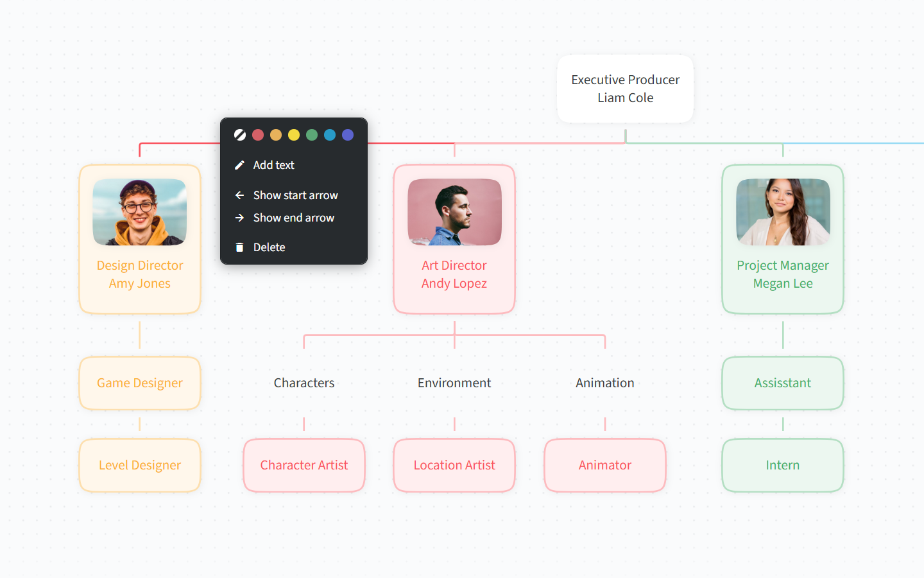Enable Show end arrow option
Screen dimensions: 924x578
[293, 218]
